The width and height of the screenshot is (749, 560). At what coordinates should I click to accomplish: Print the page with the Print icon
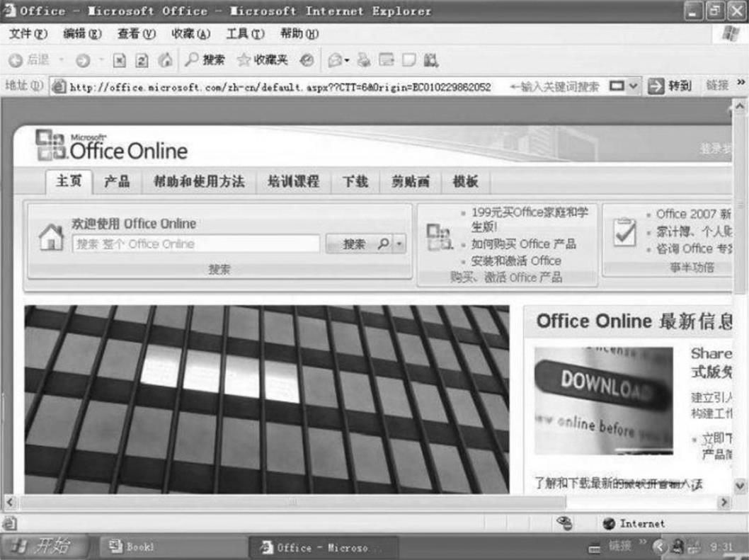pyautogui.click(x=364, y=60)
